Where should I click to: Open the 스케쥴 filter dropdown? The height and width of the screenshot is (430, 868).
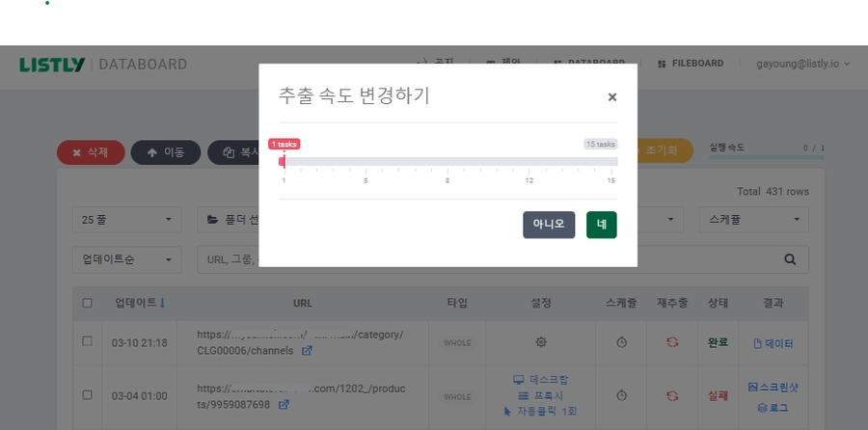pos(754,220)
